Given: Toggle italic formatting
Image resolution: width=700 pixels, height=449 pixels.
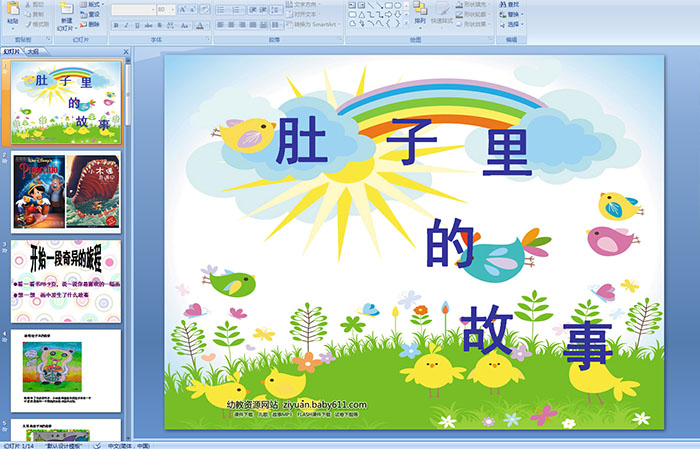Looking at the screenshot, I should click(126, 25).
